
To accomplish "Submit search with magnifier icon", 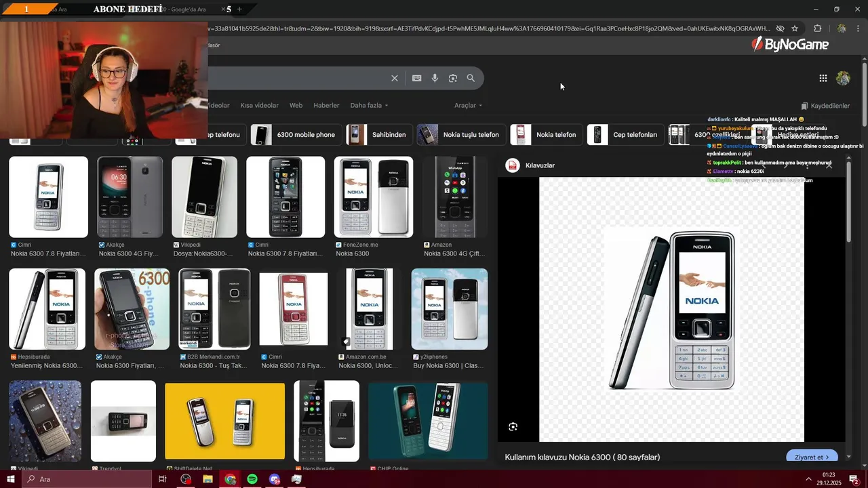I will click(471, 78).
